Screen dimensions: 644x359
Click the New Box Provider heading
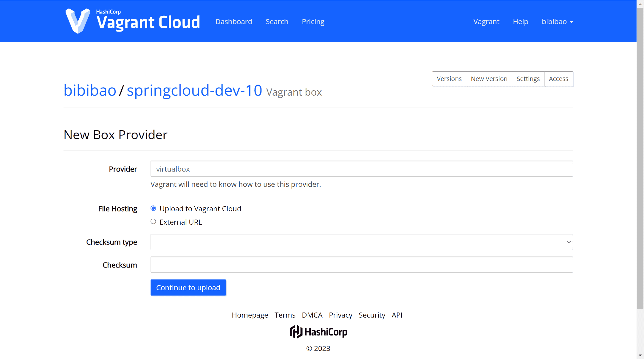(x=115, y=135)
